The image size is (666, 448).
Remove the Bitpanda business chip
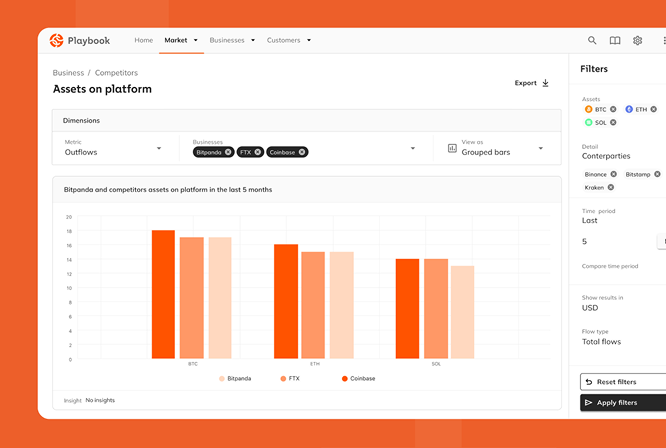228,152
